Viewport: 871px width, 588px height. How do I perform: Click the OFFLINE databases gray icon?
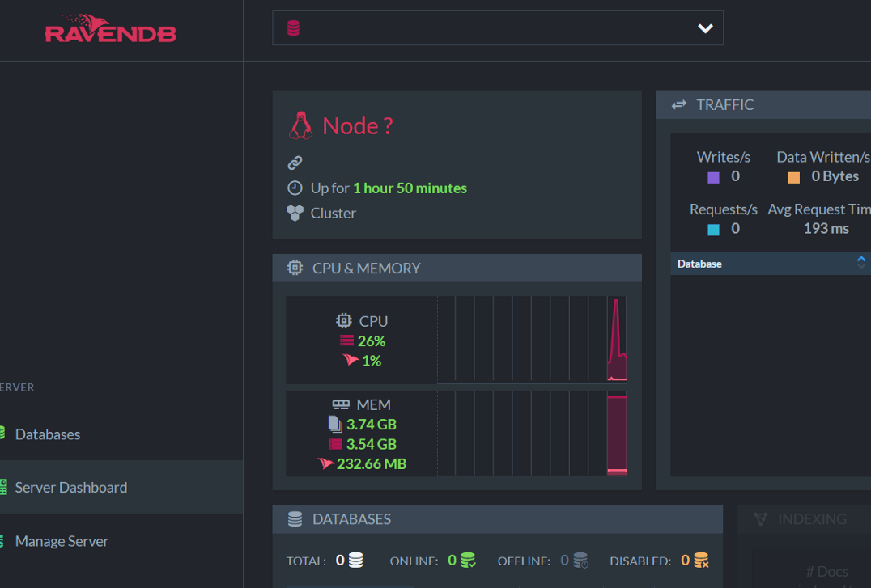[580, 561]
